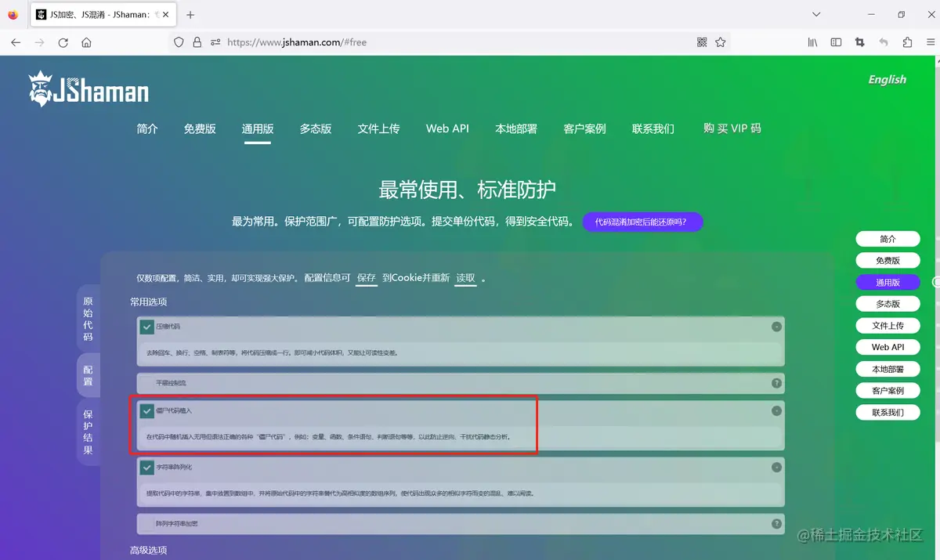Open 简介 in the top navigation
The image size is (940, 560).
click(x=147, y=128)
